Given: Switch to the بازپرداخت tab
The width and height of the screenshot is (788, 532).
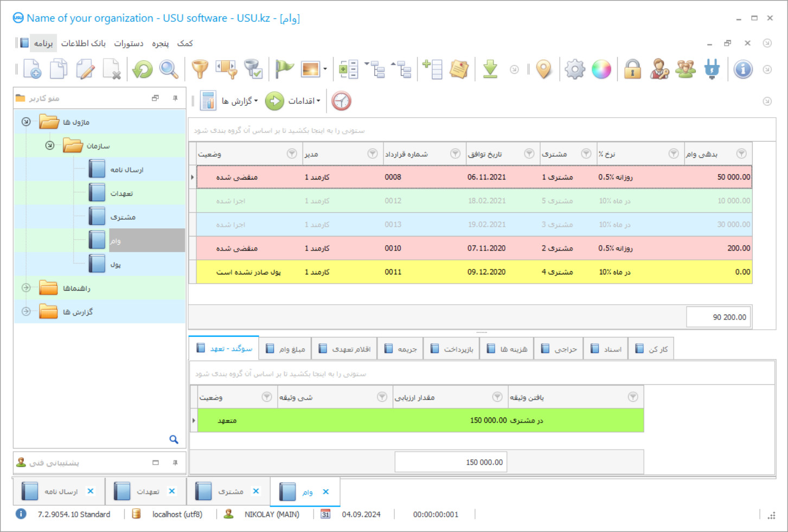Looking at the screenshot, I should 452,349.
